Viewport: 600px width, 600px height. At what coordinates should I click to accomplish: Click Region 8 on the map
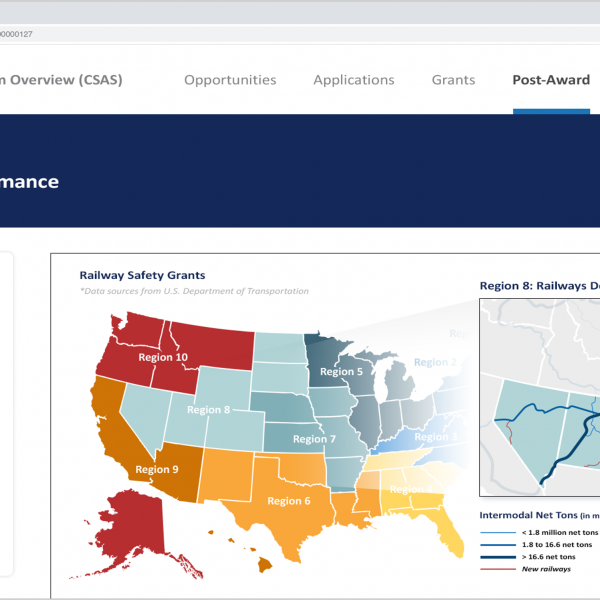(x=208, y=409)
